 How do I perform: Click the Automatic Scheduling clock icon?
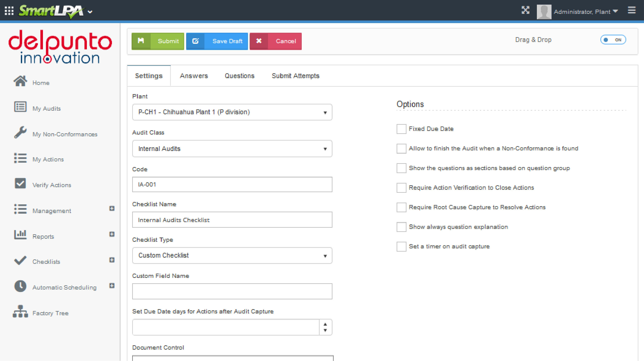pos(20,286)
